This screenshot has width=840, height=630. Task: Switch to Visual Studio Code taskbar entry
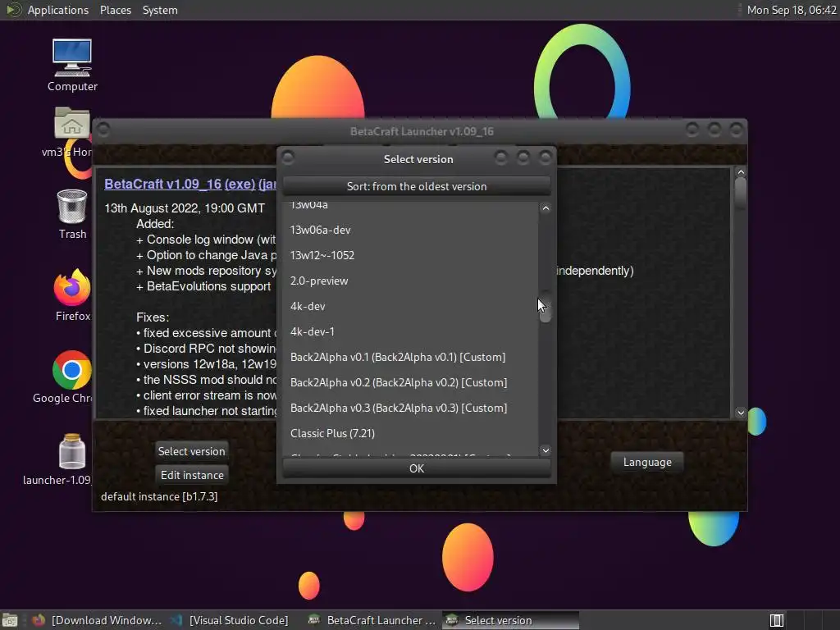click(x=230, y=620)
